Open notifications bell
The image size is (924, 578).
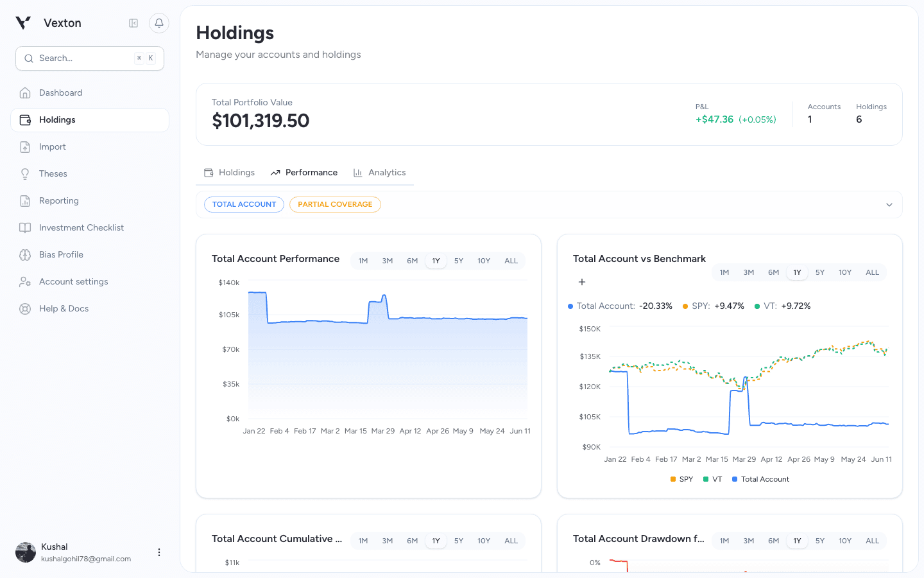[x=159, y=23]
